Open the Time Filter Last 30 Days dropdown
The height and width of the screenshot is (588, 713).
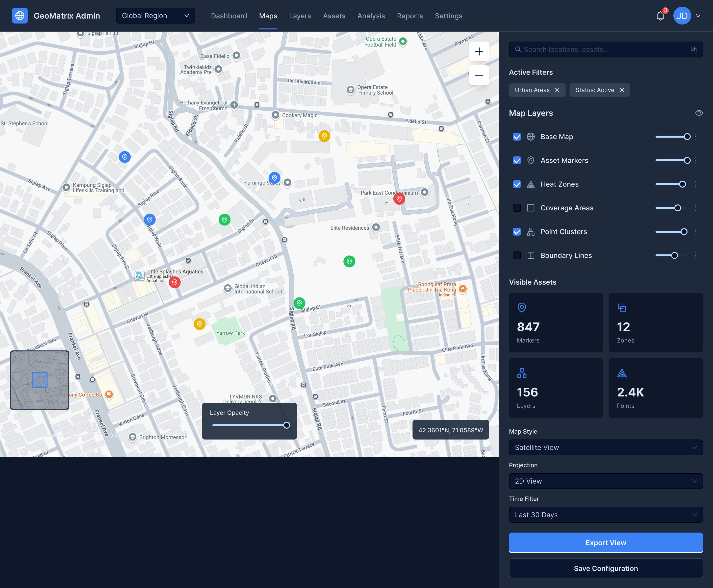click(606, 515)
